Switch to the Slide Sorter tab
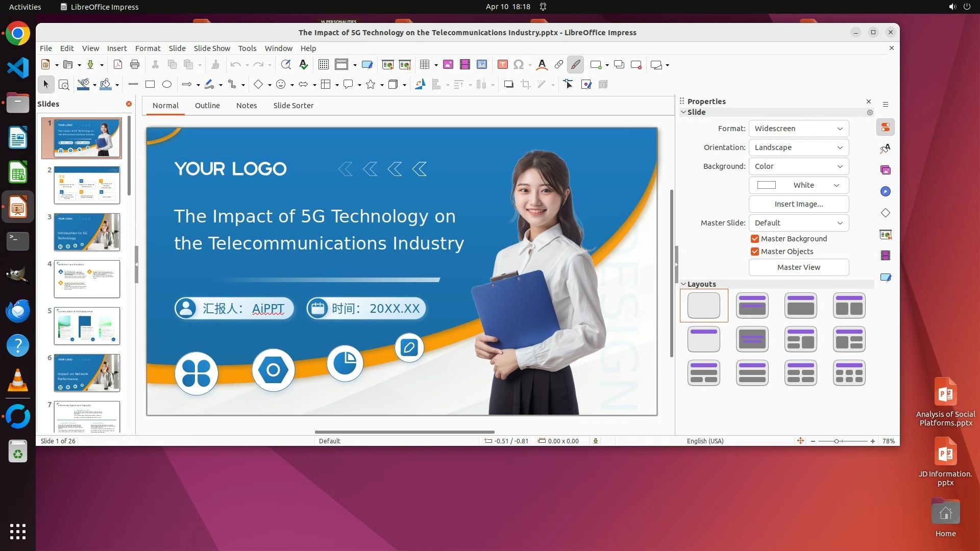Image resolution: width=980 pixels, height=551 pixels. click(x=293, y=106)
